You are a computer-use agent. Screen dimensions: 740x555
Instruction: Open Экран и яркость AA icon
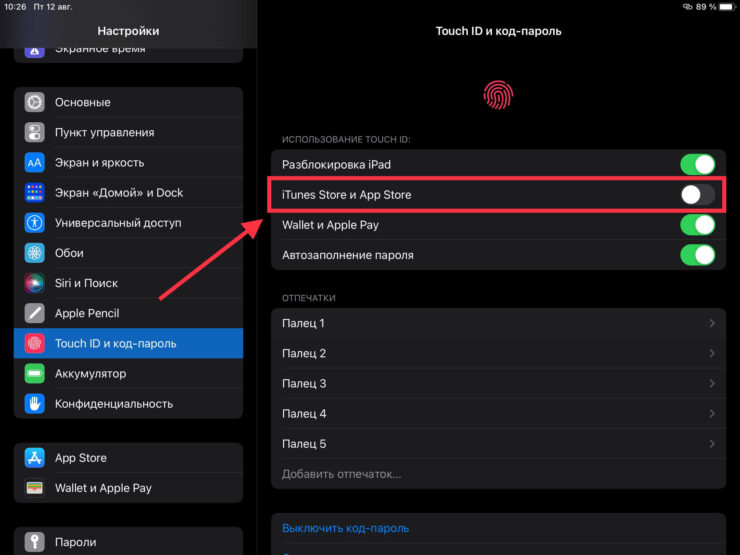coord(35,162)
